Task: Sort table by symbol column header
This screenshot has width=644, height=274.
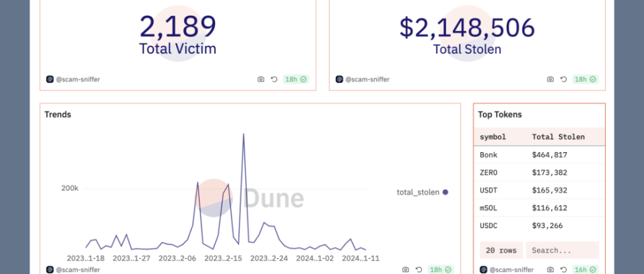Action: (493, 136)
